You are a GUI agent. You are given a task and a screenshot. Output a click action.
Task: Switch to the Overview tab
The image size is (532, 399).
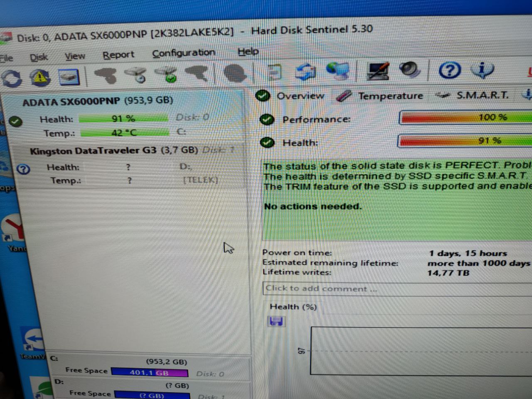click(291, 96)
